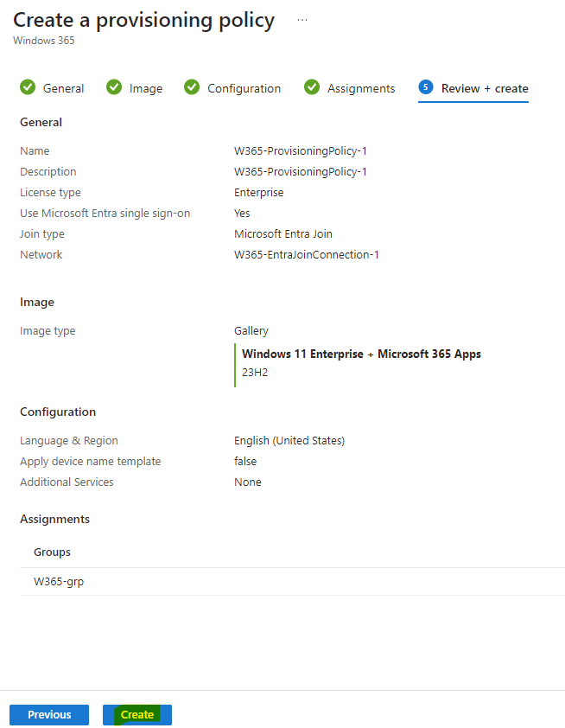This screenshot has height=728, width=565.
Task: Click the blue step 5 circle icon
Action: 426,87
